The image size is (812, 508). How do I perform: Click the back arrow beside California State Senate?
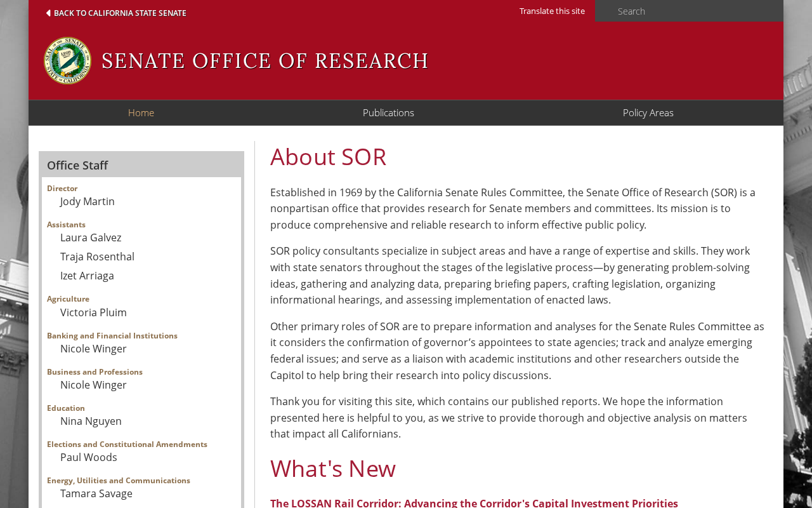pos(48,13)
